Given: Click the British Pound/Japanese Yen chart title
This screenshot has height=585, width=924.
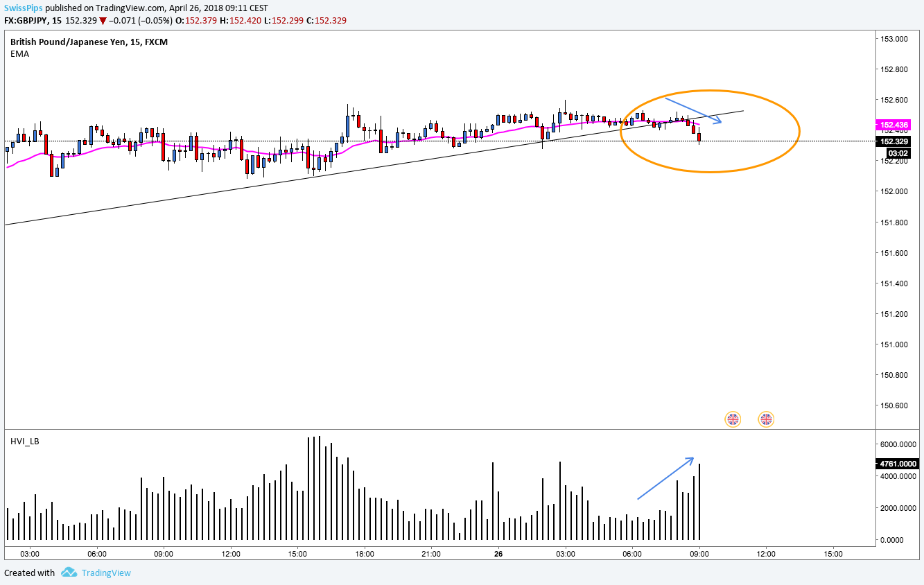Looking at the screenshot, I should pos(89,42).
